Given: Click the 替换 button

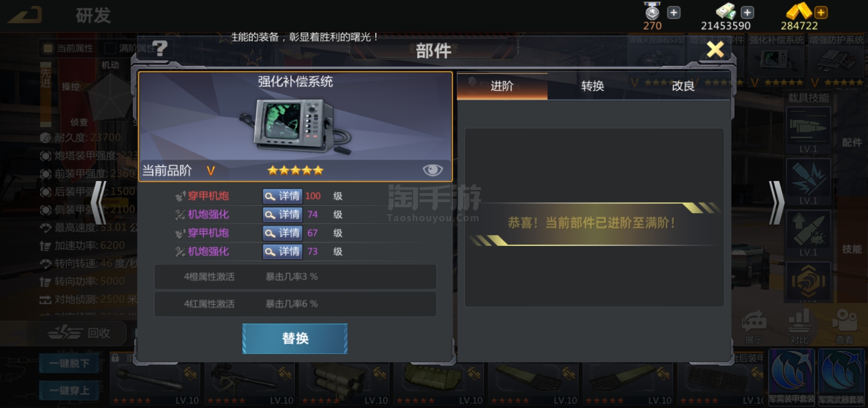Looking at the screenshot, I should pos(295,339).
